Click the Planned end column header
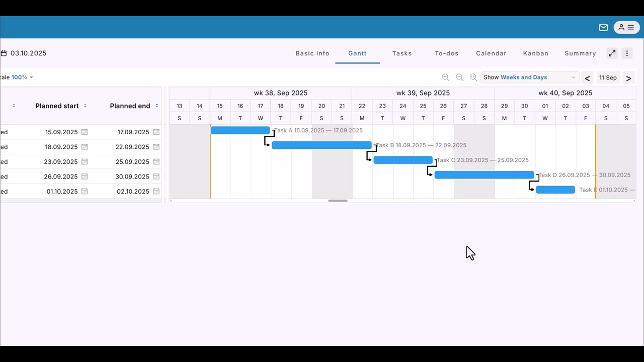This screenshot has width=644, height=362. pos(130,106)
